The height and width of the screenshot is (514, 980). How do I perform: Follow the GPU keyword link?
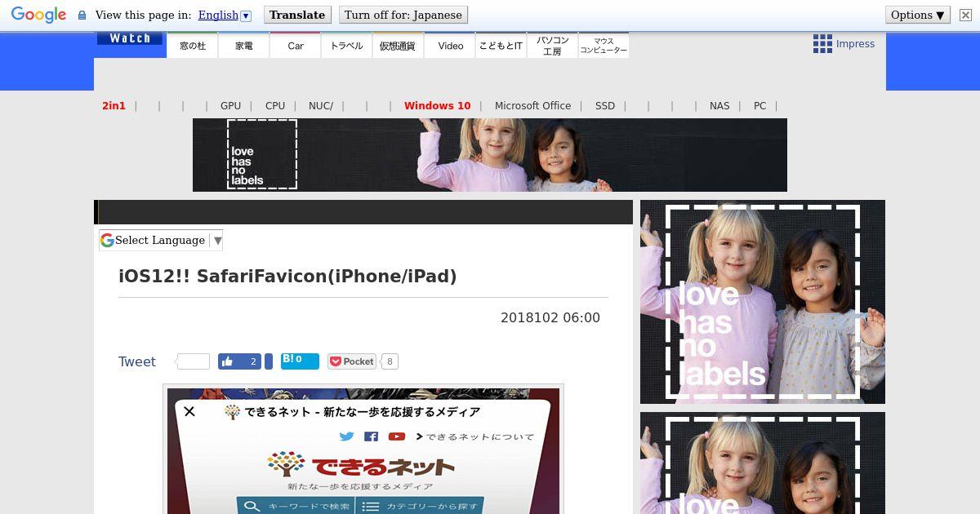230,106
